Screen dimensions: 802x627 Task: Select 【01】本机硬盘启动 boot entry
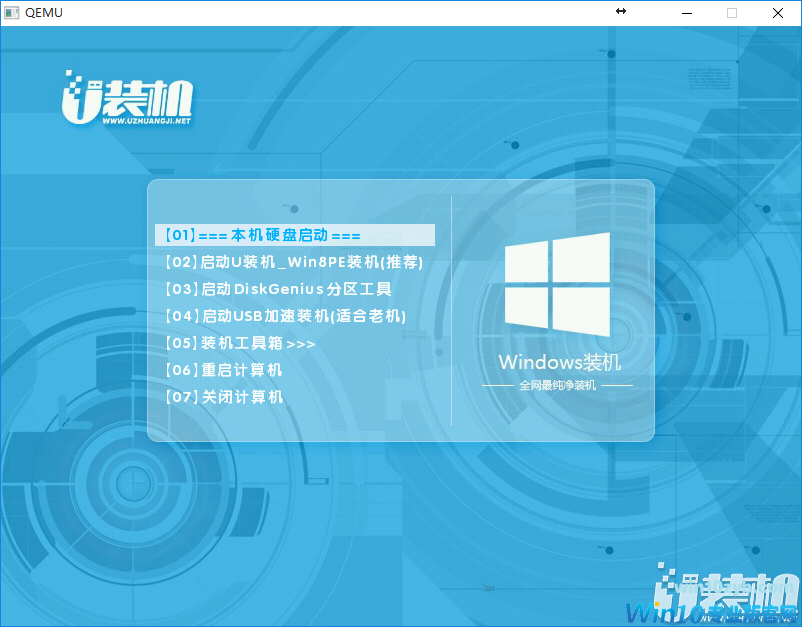(260, 236)
